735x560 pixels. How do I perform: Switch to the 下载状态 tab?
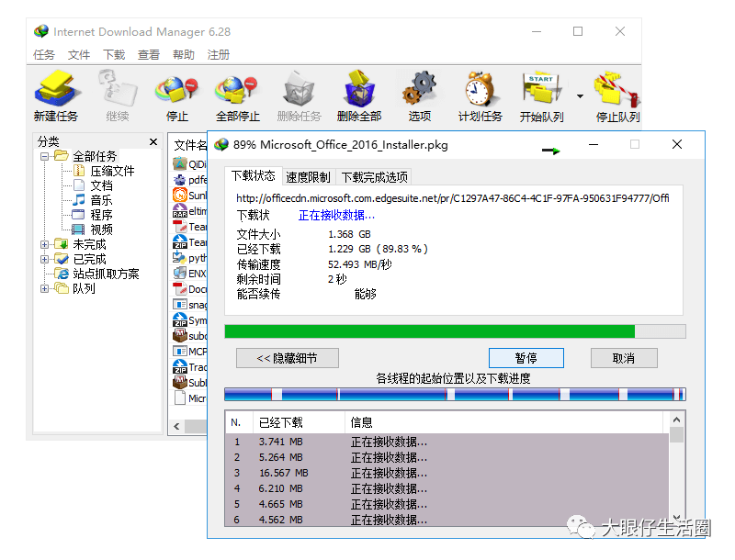(254, 176)
